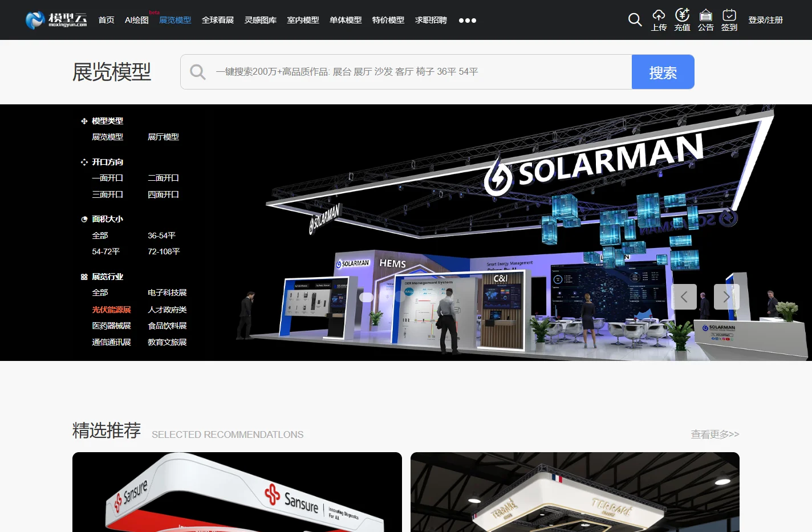Open the 充值 recharge yen icon
812x532 pixels.
(682, 15)
